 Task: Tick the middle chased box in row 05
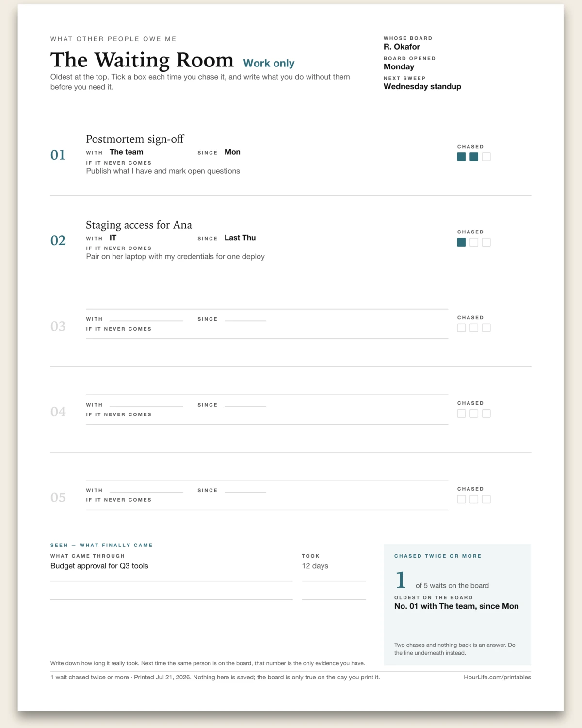tap(474, 499)
